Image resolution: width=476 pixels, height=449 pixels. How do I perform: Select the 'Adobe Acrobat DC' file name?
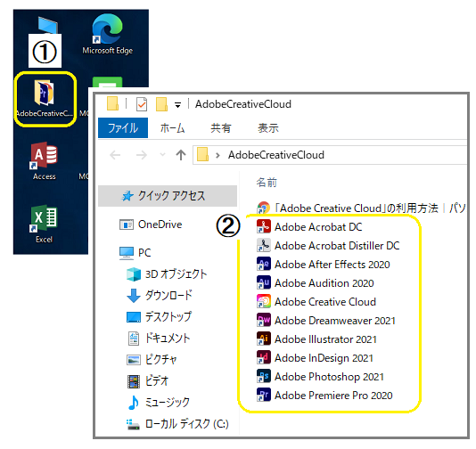pos(318,227)
